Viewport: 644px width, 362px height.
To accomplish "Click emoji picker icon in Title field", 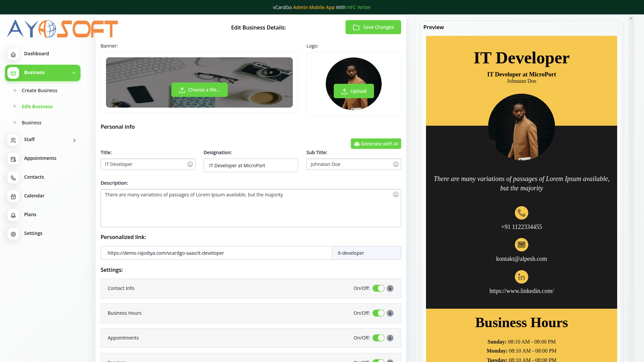I will [x=190, y=164].
